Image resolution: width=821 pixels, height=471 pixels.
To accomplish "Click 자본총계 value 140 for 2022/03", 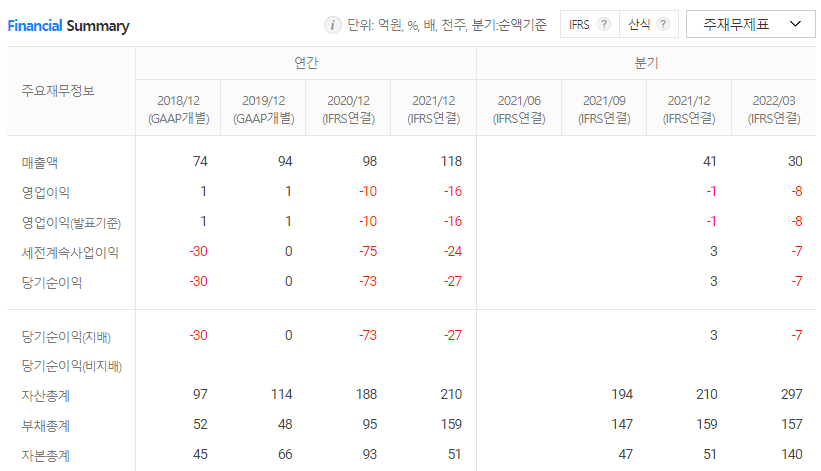I will (792, 454).
